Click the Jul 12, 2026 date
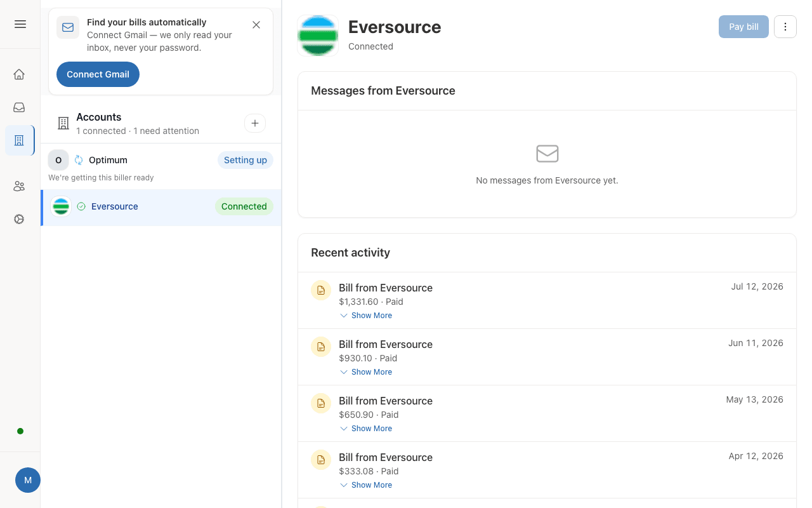Viewport: 812px width, 508px height. coord(757,286)
